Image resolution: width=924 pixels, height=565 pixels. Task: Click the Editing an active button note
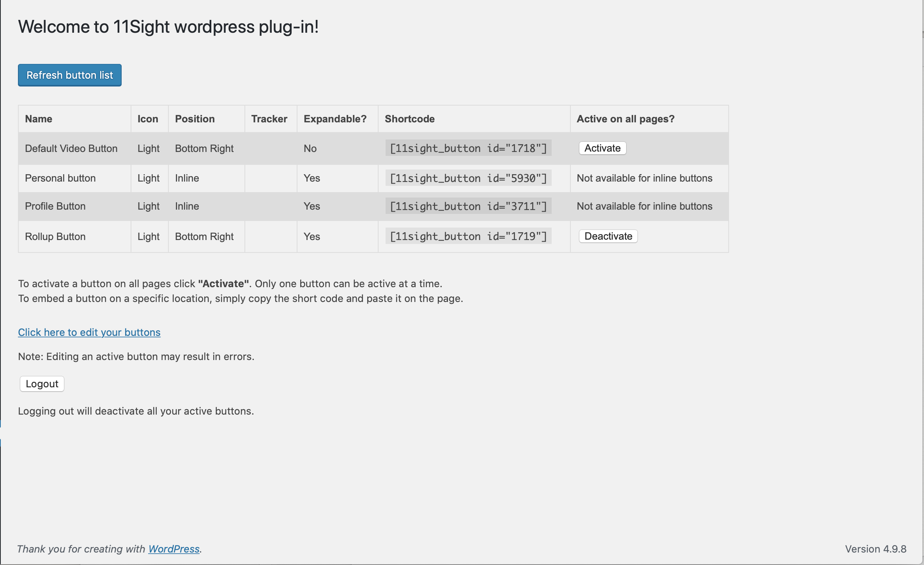coord(136,357)
